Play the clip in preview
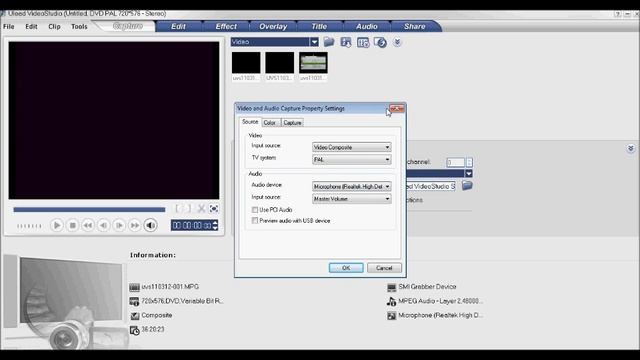This screenshot has width=640, height=360. [x=57, y=225]
